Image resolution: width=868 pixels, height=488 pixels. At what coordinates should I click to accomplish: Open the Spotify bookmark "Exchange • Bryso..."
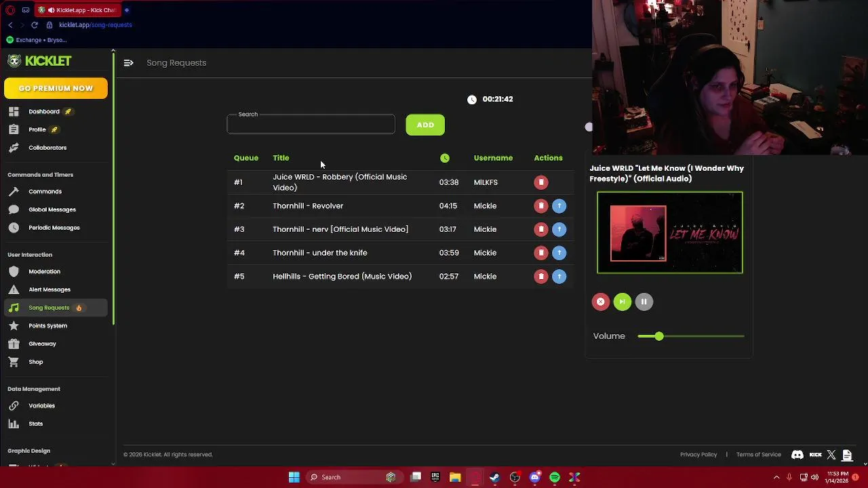coord(37,40)
